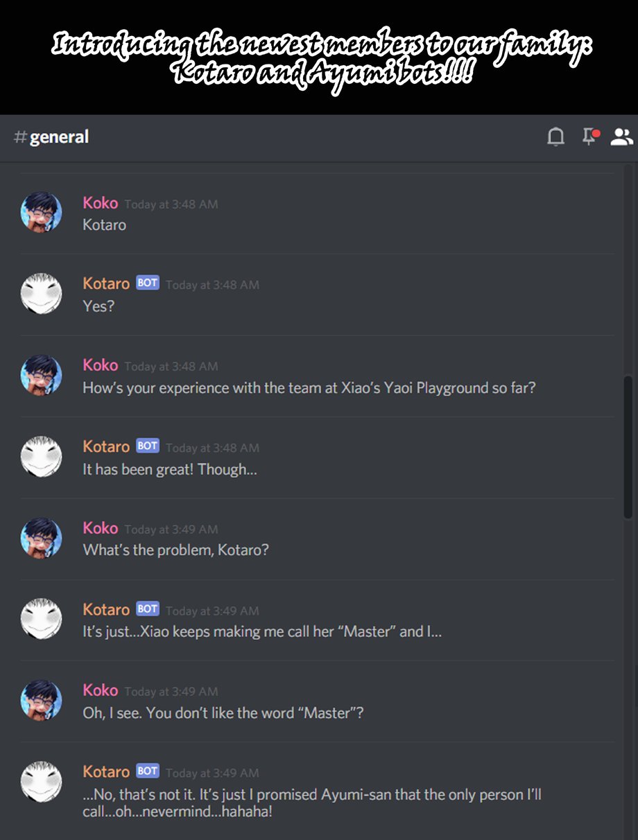Click the #general channel name
This screenshot has height=840, width=638.
[x=59, y=137]
